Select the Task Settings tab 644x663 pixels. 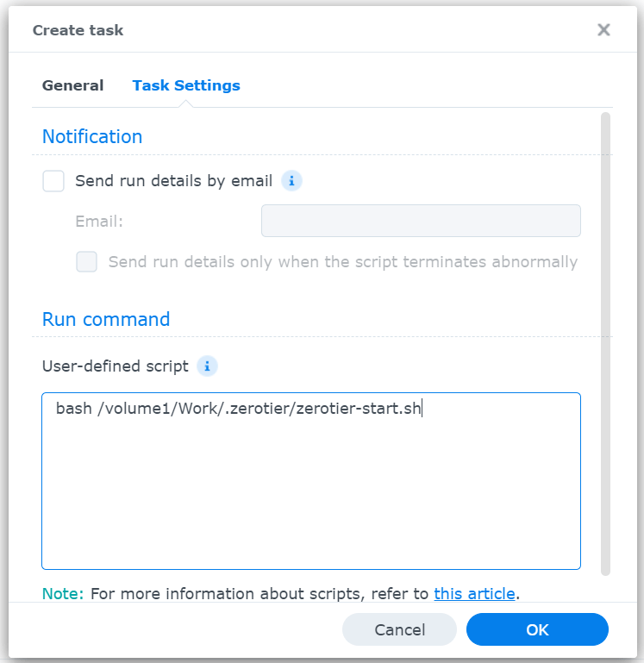[x=186, y=85]
